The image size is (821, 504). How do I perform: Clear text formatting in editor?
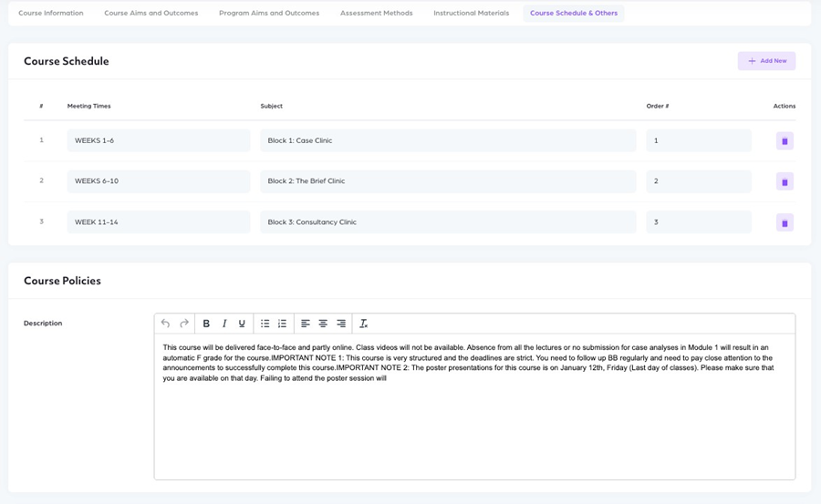click(363, 324)
